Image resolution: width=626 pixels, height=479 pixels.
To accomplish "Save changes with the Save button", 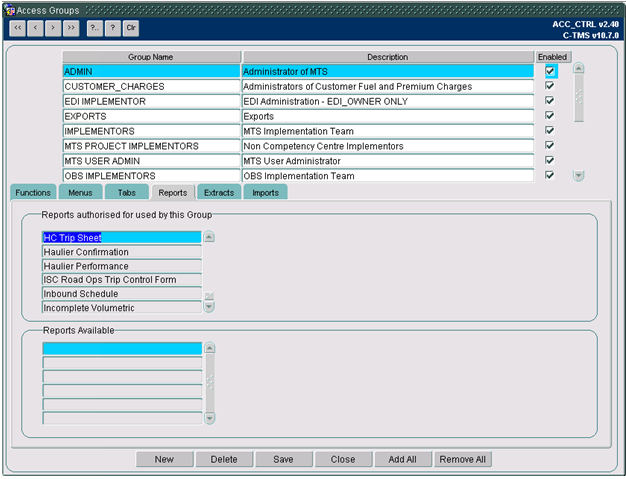I will (283, 459).
